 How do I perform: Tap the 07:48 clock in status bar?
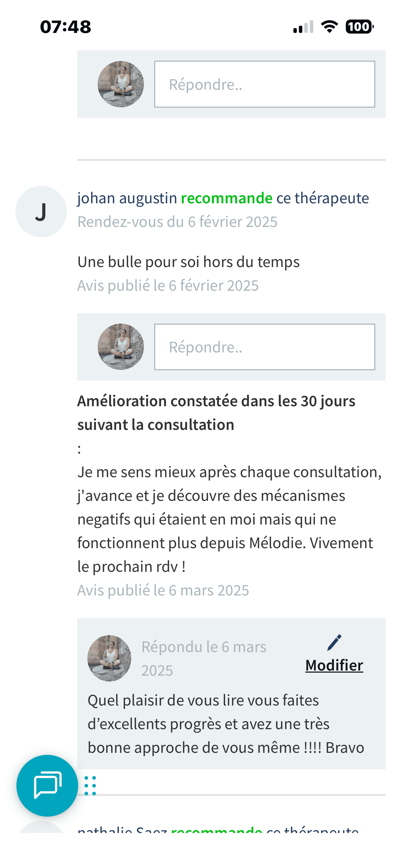pyautogui.click(x=65, y=27)
